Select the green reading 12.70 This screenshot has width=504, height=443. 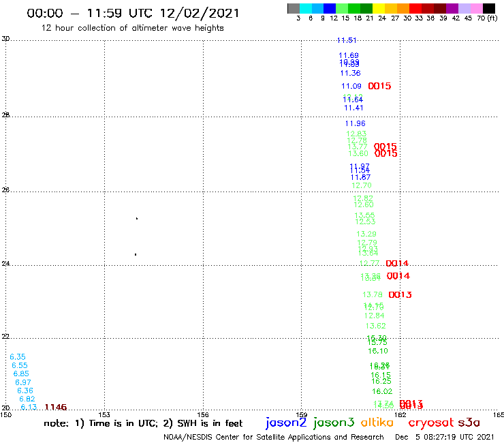(x=361, y=185)
